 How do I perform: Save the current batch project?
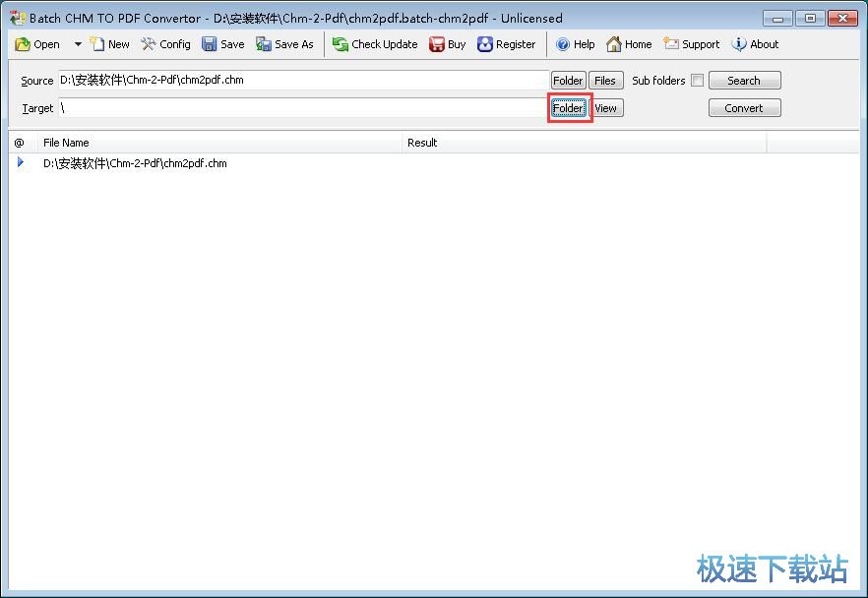pyautogui.click(x=223, y=43)
